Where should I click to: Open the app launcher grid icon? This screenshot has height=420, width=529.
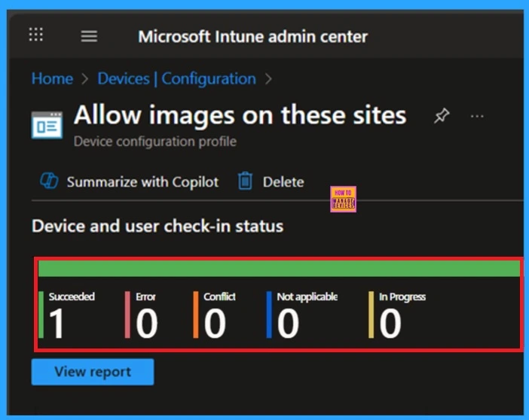pos(35,35)
